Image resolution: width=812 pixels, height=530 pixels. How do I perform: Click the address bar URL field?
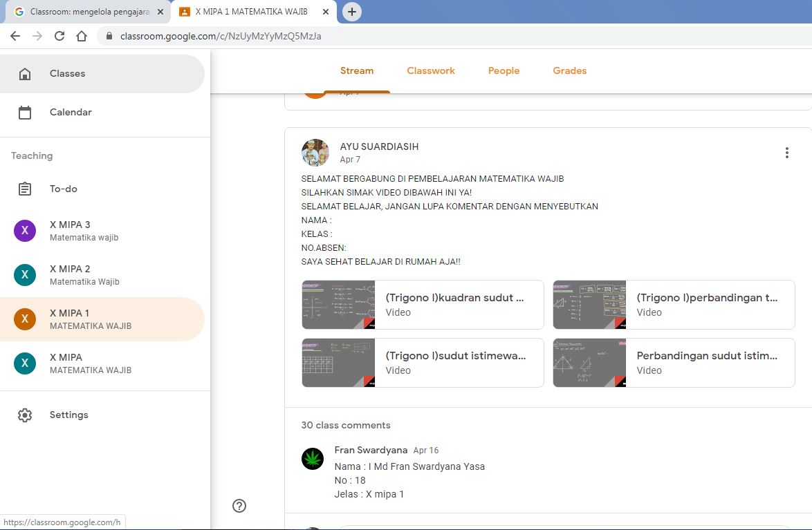(221, 36)
